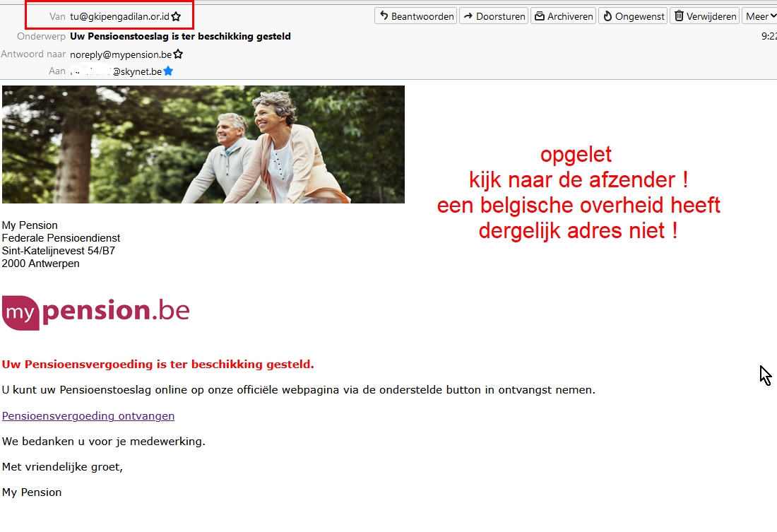The width and height of the screenshot is (777, 532).
Task: Open the Meer dropdown menu
Action: 759,15
